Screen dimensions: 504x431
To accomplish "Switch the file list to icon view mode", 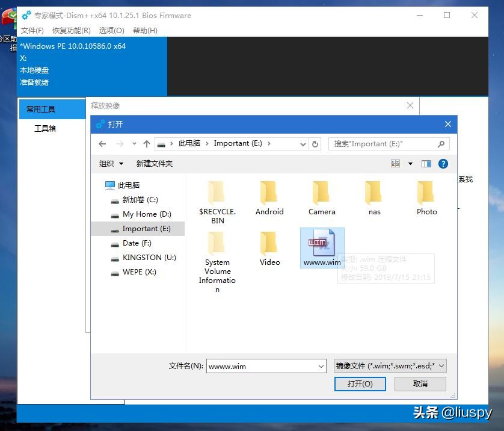I will pyautogui.click(x=396, y=163).
